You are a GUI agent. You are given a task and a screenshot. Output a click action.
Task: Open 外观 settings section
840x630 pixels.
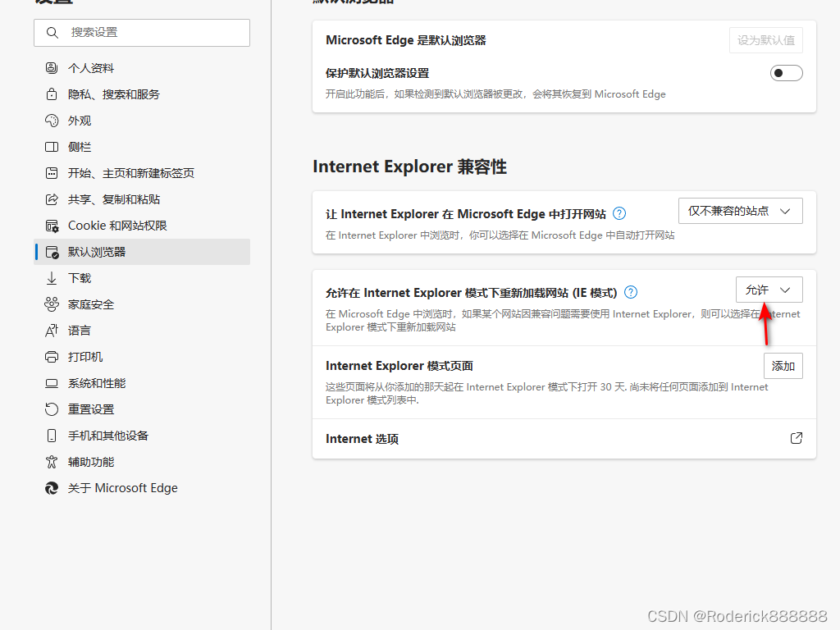coord(142,121)
